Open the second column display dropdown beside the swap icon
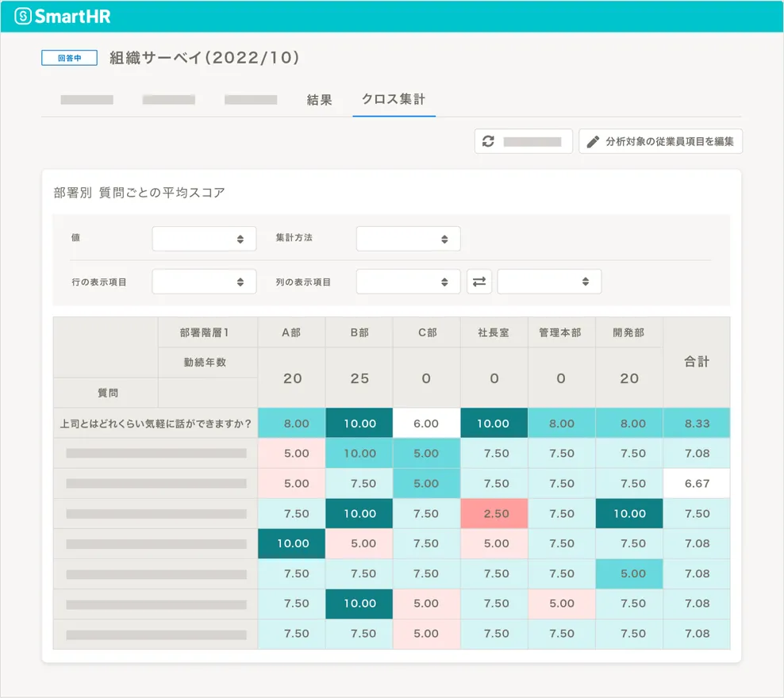The image size is (784, 698). pyautogui.click(x=549, y=281)
